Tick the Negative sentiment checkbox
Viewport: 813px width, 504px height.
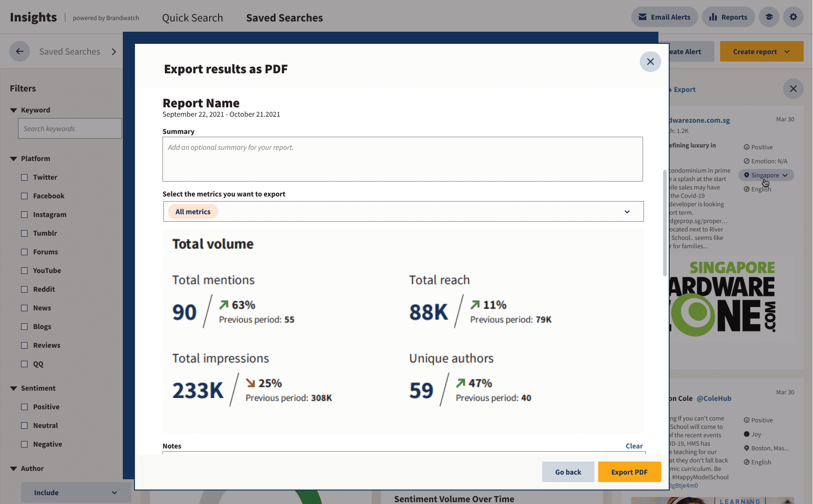[x=24, y=444]
